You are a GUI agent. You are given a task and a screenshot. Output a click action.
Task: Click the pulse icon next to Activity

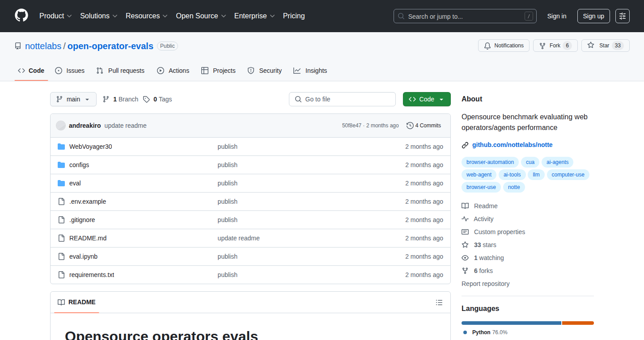coord(465,219)
